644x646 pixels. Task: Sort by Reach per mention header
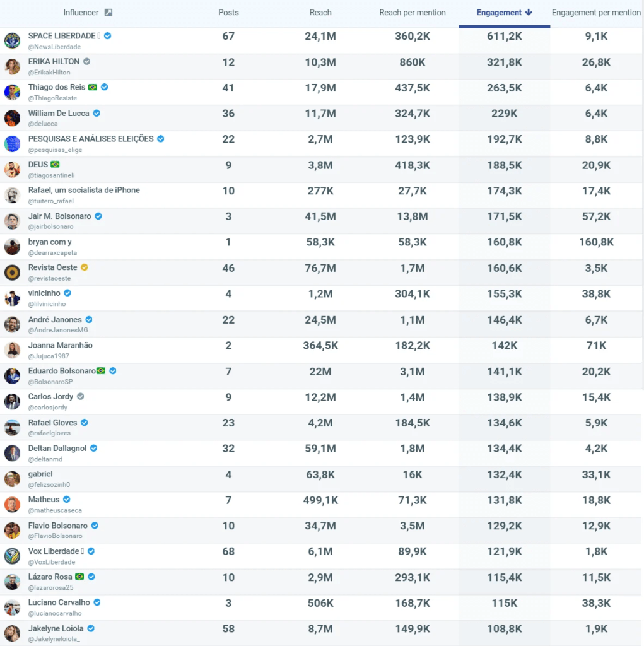413,13
